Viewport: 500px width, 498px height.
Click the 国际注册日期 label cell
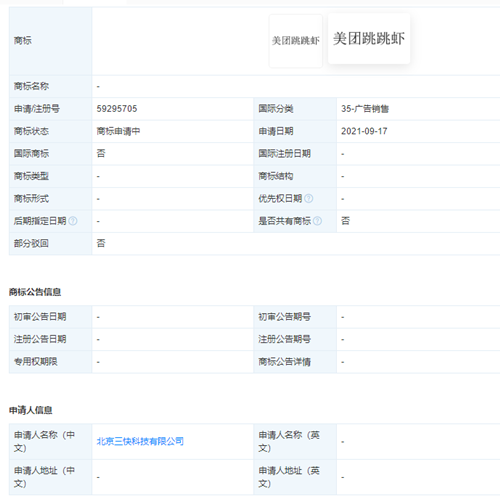click(295, 154)
